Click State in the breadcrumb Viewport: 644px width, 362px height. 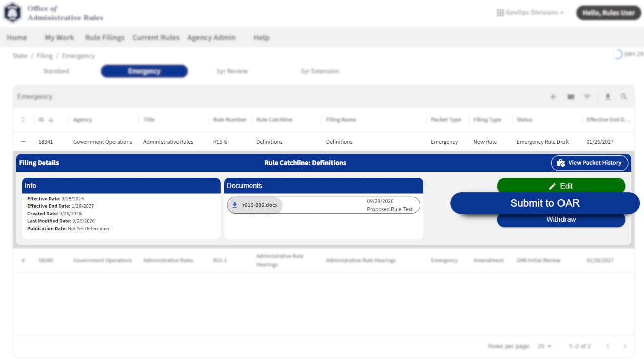20,56
